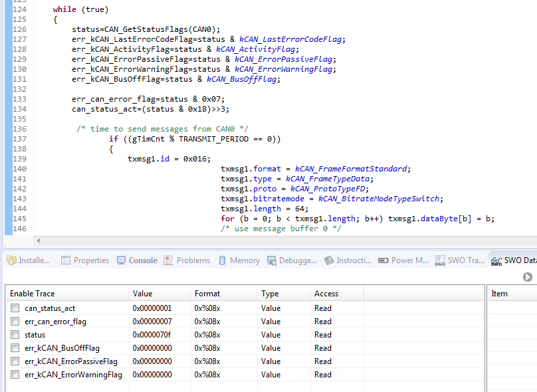Open the Power Measurement tab
Screen dimensions: 537x392
coord(403,260)
